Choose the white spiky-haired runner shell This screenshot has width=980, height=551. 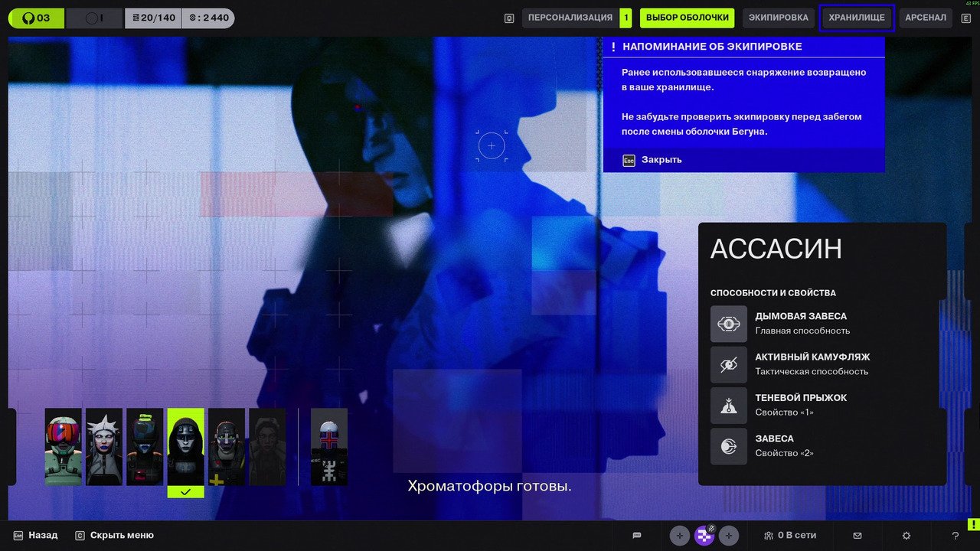coord(104,447)
